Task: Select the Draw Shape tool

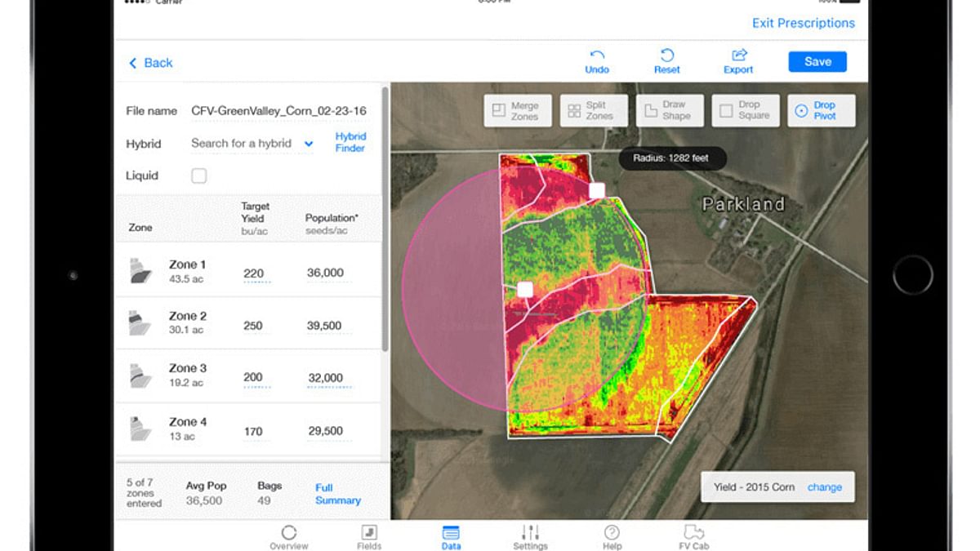Action: click(x=670, y=111)
